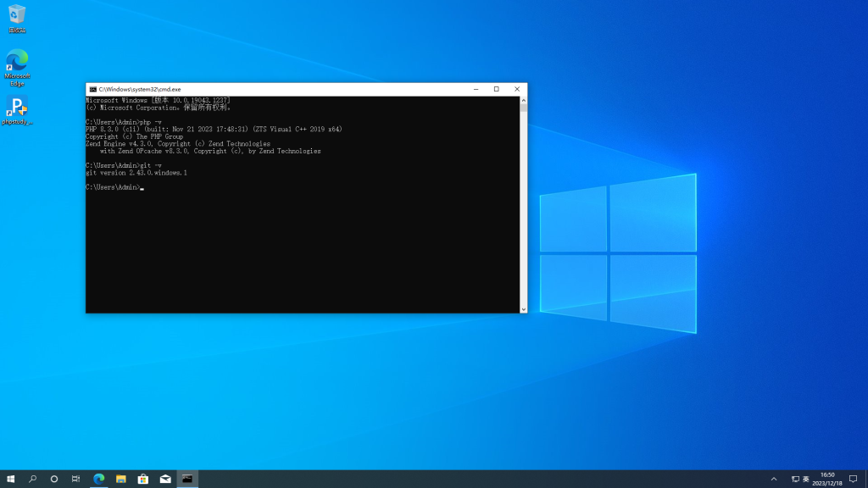The image size is (868, 488).
Task: Open the Mail app from the taskbar
Action: (165, 480)
